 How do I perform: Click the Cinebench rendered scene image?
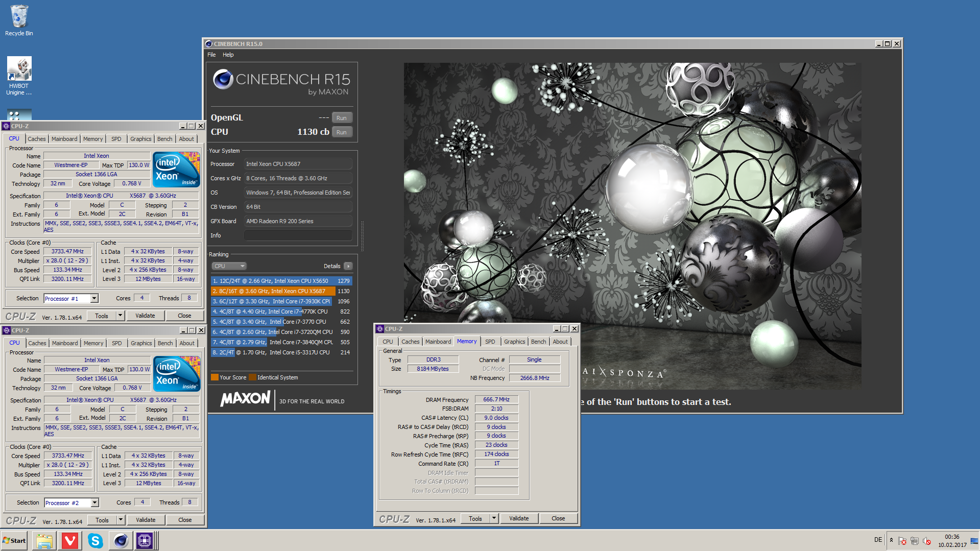coord(633,226)
